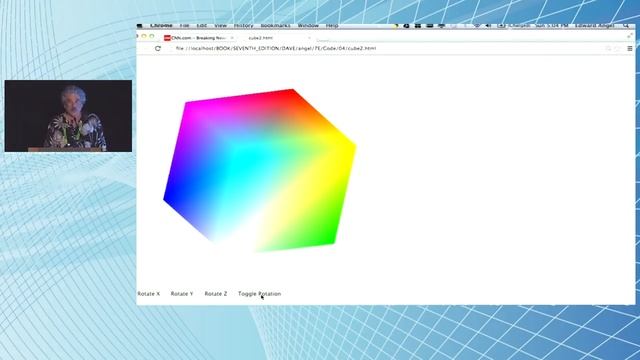Image resolution: width=640 pixels, height=360 pixels.
Task: Click the fullscreen arrow icon in tab strip
Action: click(x=629, y=36)
